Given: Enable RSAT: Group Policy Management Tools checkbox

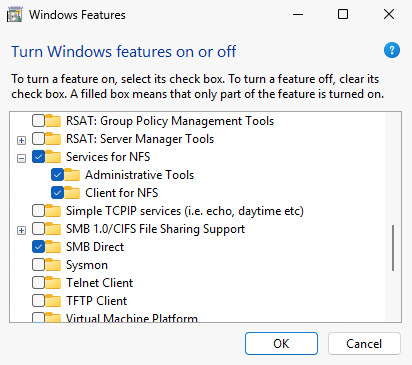Looking at the screenshot, I should click(x=38, y=121).
